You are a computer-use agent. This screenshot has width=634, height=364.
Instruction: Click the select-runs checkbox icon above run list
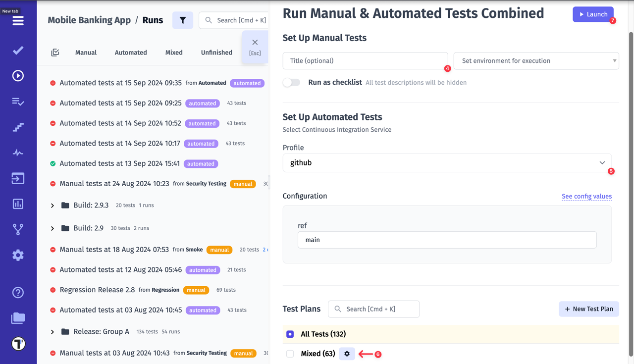[55, 52]
